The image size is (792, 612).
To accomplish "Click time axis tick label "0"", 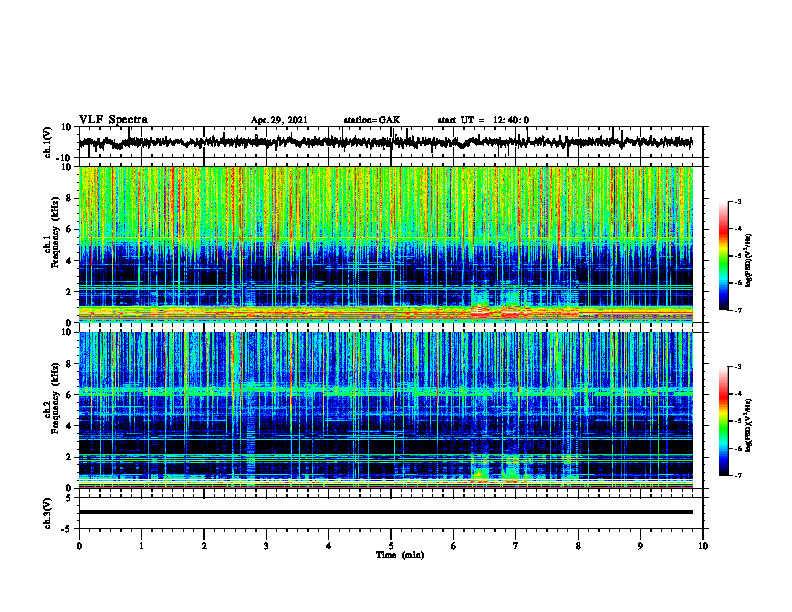I will coord(79,546).
